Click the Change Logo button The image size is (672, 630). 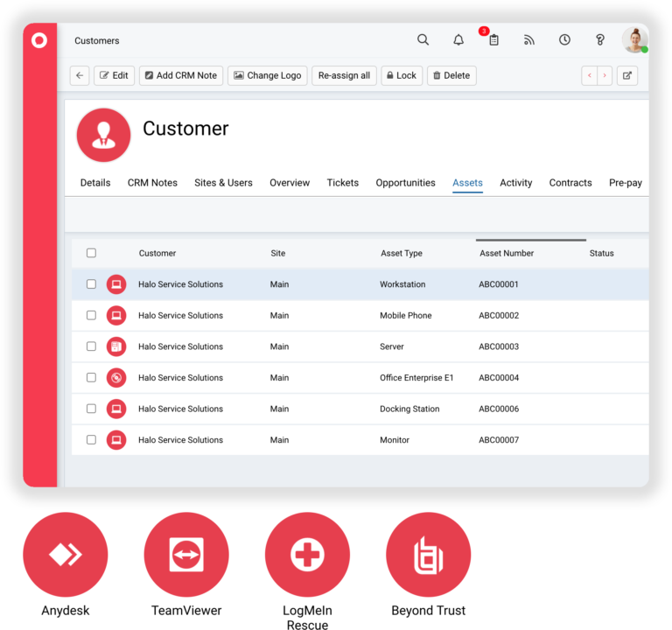coord(268,75)
